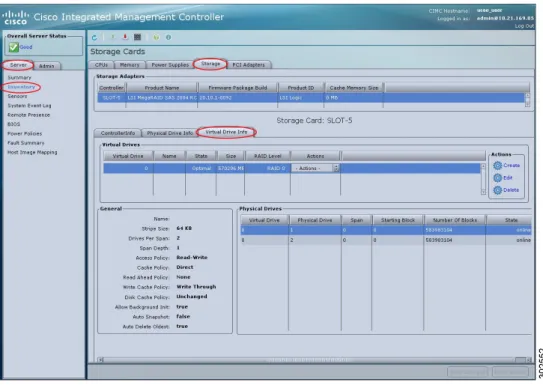Click the refresh icon in the toolbar
Screen dimensions: 543x385
click(94, 37)
